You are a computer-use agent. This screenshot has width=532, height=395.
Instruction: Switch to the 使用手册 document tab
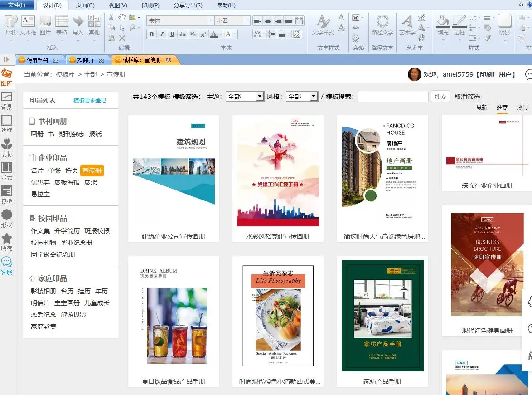(38, 60)
